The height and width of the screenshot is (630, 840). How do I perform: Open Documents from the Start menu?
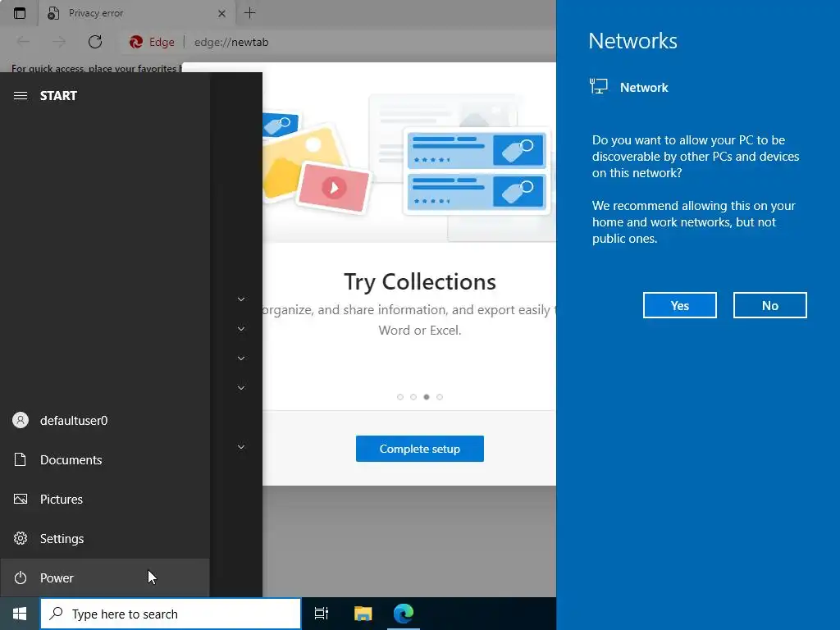pyautogui.click(x=104, y=459)
